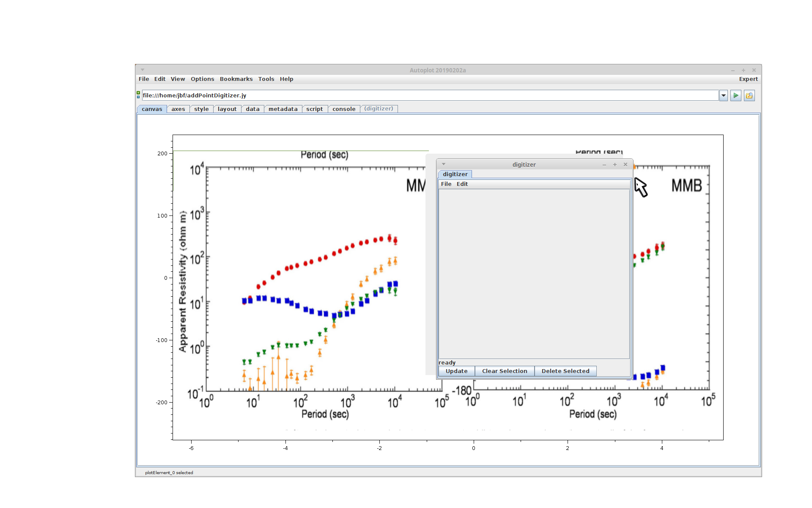
Task: Click the Update button
Action: (x=456, y=371)
